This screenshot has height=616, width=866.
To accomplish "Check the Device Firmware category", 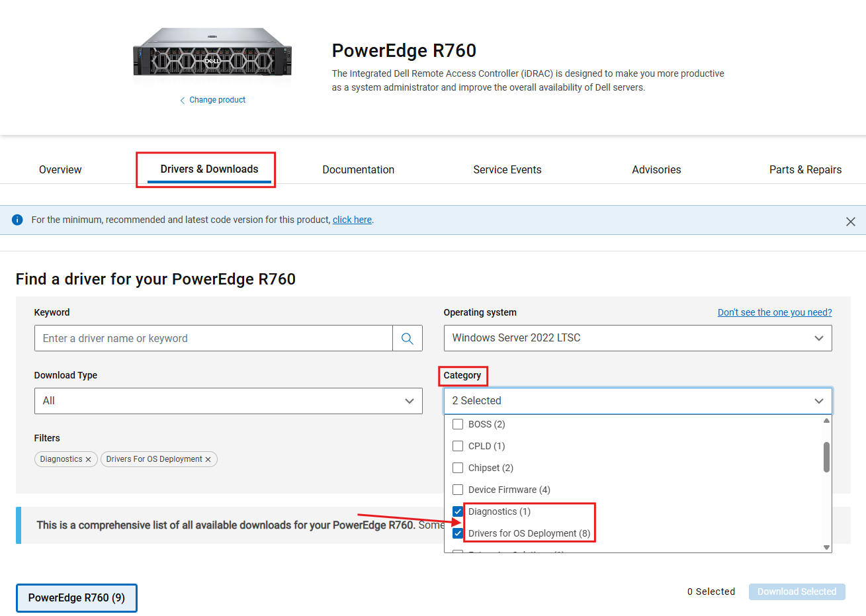I will pyautogui.click(x=458, y=489).
